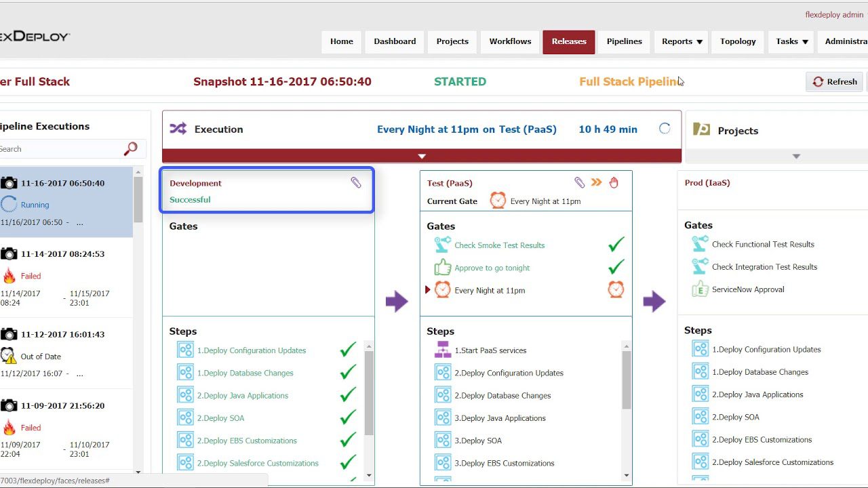The image size is (868, 488).
Task: Click the Test 2.Deploy Database Changes step
Action: (502, 395)
